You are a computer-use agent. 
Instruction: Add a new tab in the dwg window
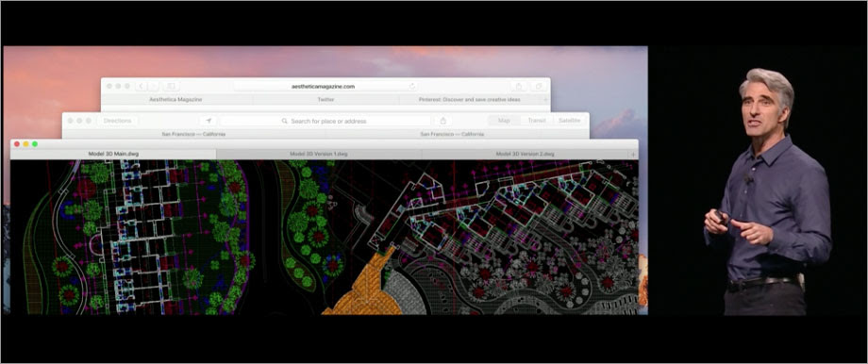633,155
